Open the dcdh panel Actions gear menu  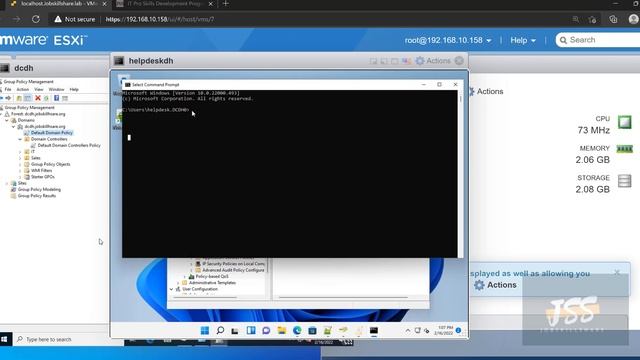486,91
